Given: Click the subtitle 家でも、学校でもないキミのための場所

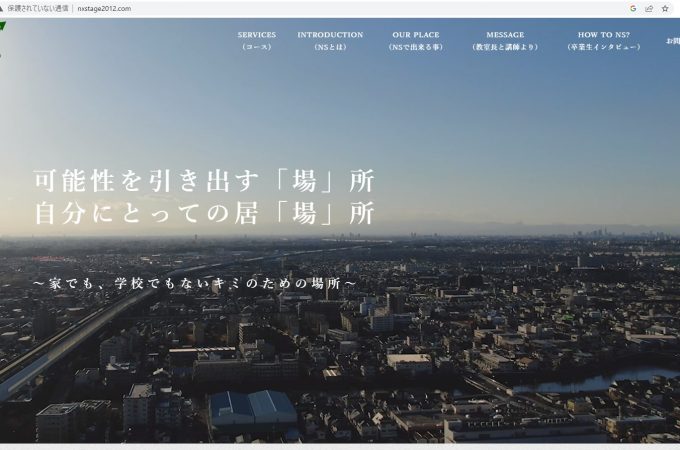Looking at the screenshot, I should 194,283.
